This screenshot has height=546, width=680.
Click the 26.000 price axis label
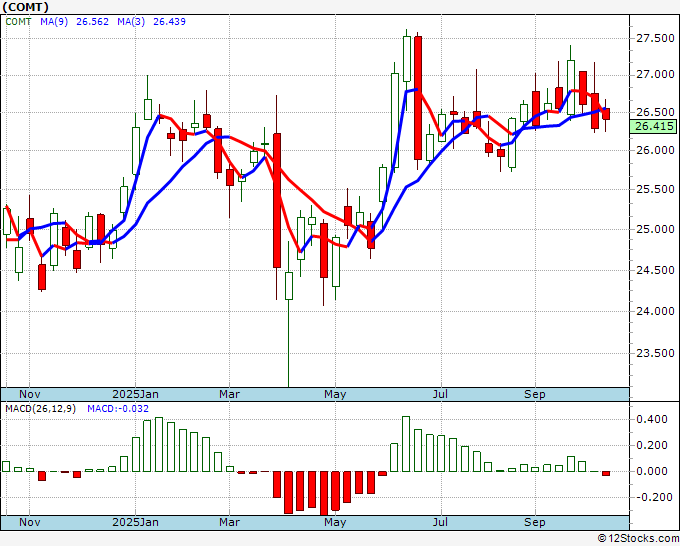coord(655,150)
